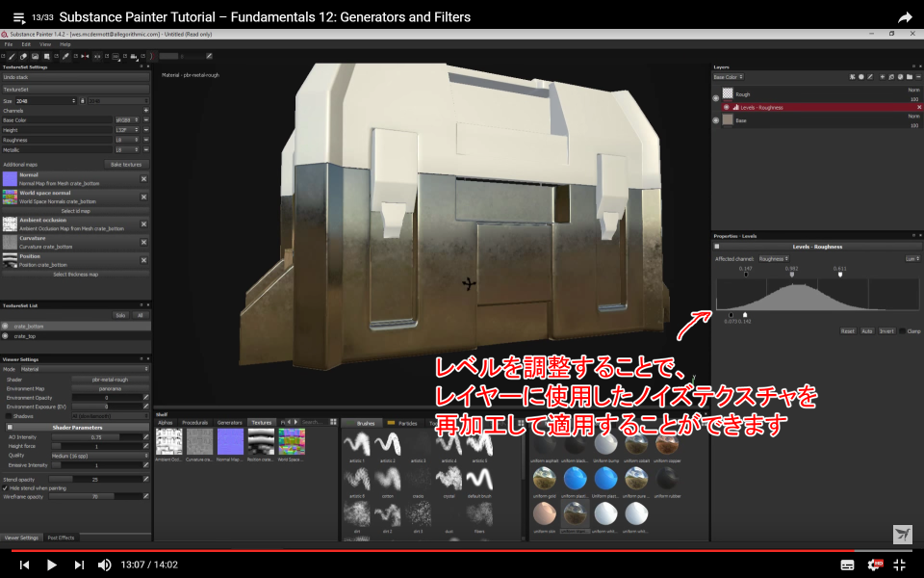This screenshot has height=578, width=924.
Task: Select the Paint brush tool in toolbar
Action: point(12,57)
